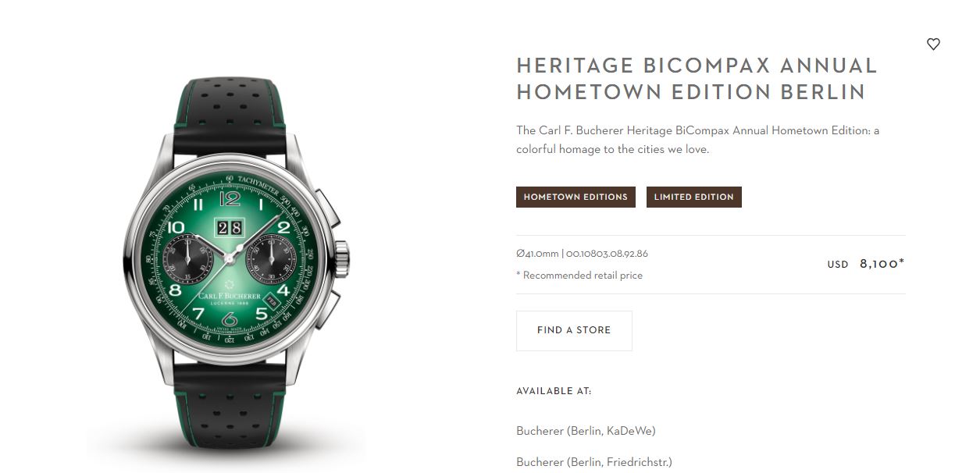This screenshot has width=980, height=473.
Task: Select the reference number 00.10803.08.92.86
Action: [x=607, y=254]
